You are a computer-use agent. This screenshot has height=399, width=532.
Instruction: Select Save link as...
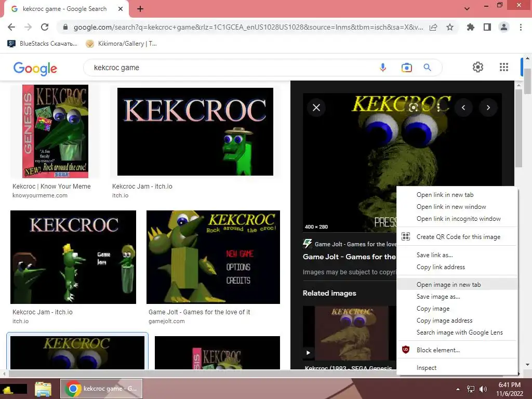[457, 255]
